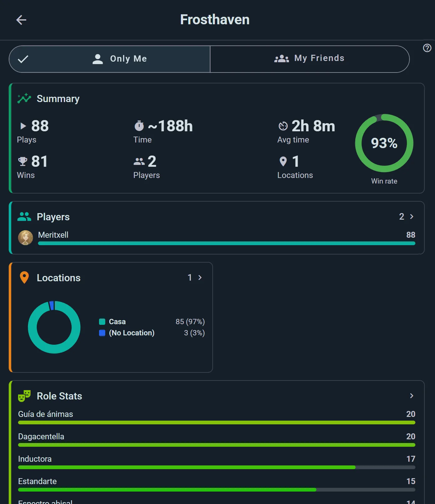Open the help question mark icon
The image size is (435, 504).
tap(427, 48)
